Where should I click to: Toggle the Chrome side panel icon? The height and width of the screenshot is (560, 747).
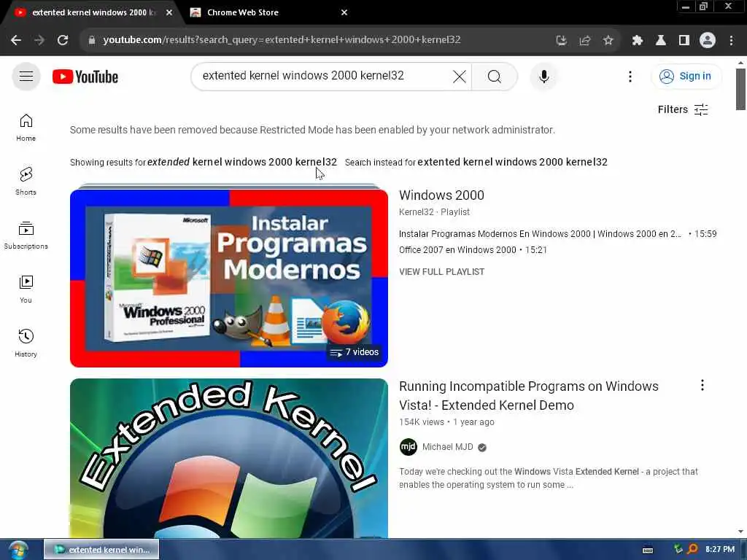(684, 41)
